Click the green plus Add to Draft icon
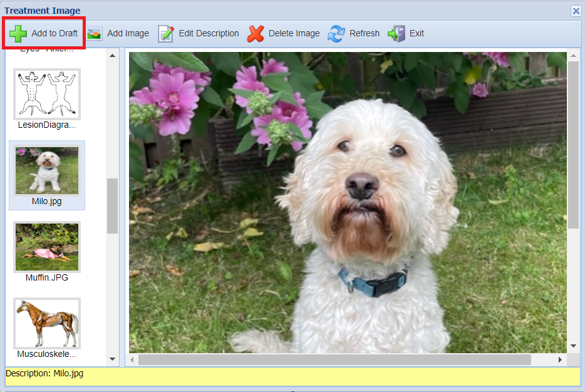 18,34
